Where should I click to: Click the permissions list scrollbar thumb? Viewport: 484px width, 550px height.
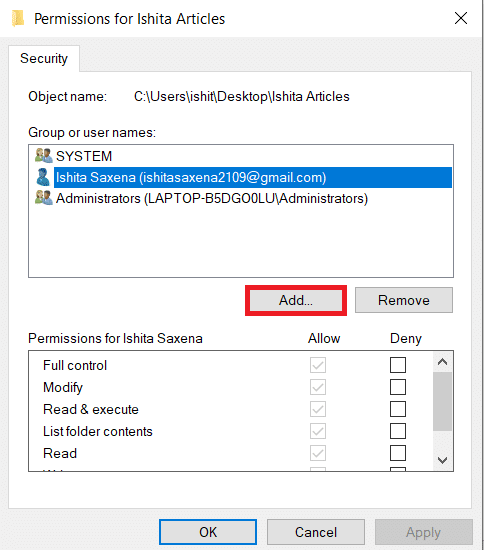pos(442,401)
